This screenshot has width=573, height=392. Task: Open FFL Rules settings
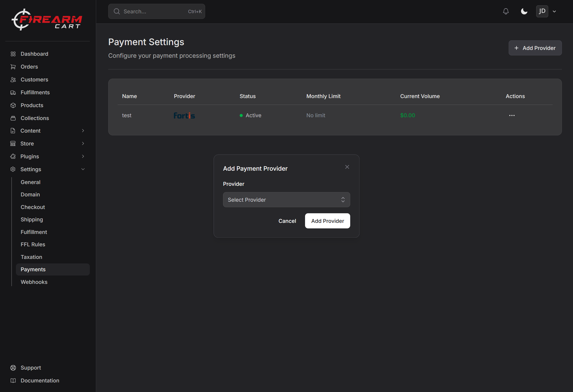click(33, 245)
